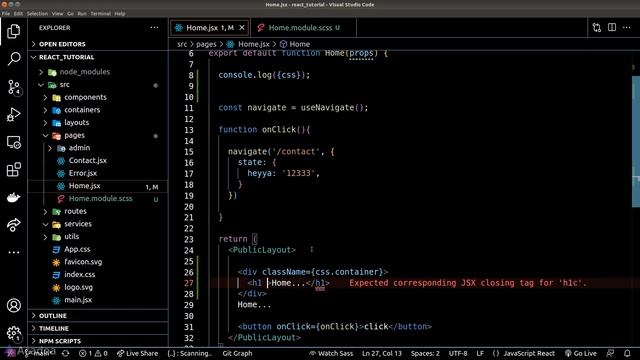Open changes compare icon in editor toolbar

(597, 28)
